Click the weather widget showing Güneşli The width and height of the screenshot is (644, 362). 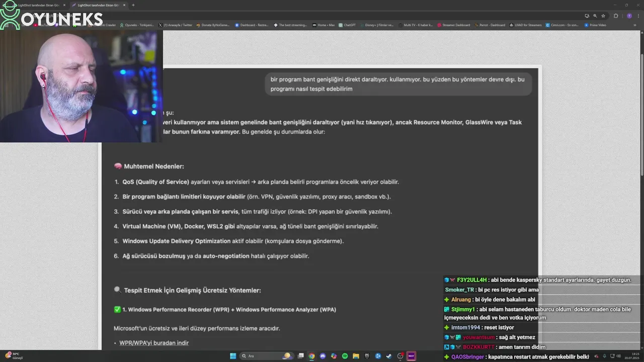tap(15, 356)
